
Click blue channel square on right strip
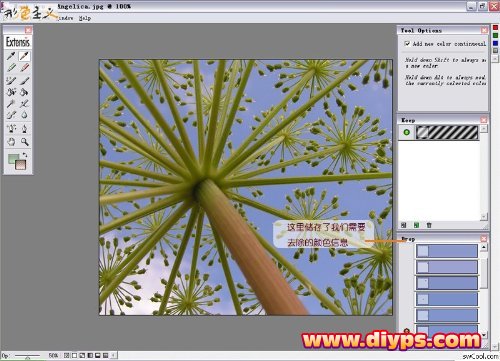pos(495,43)
